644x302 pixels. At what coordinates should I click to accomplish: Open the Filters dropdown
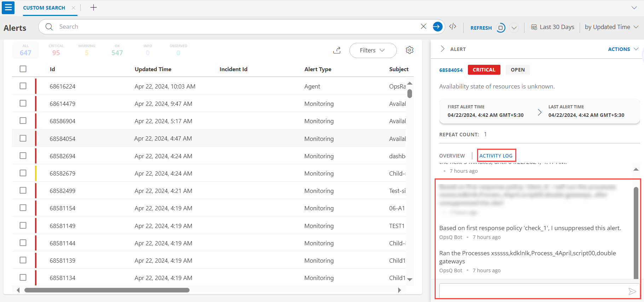373,50
